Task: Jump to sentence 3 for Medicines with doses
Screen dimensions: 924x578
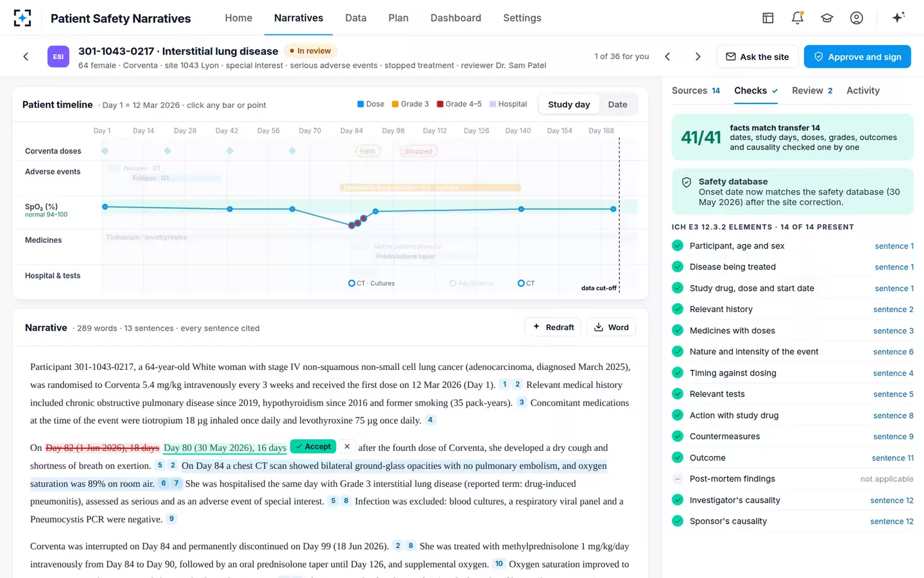Action: (893, 331)
